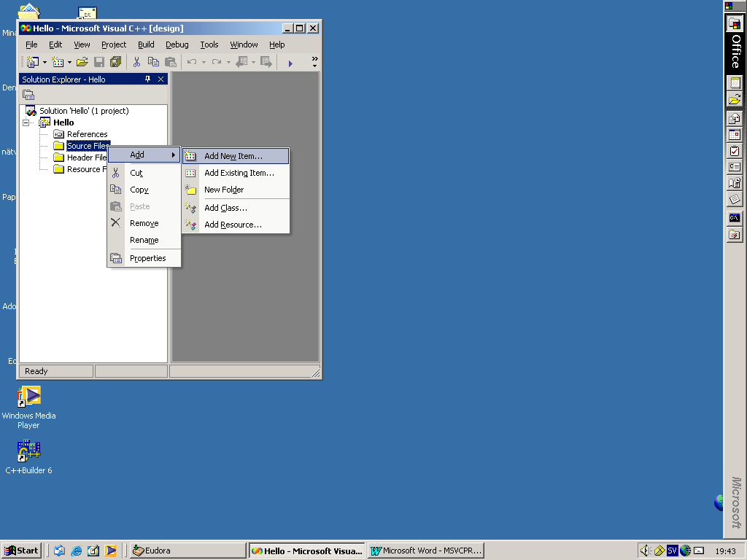Click the Paste toolbar icon
This screenshot has width=747, height=560.
pyautogui.click(x=170, y=62)
